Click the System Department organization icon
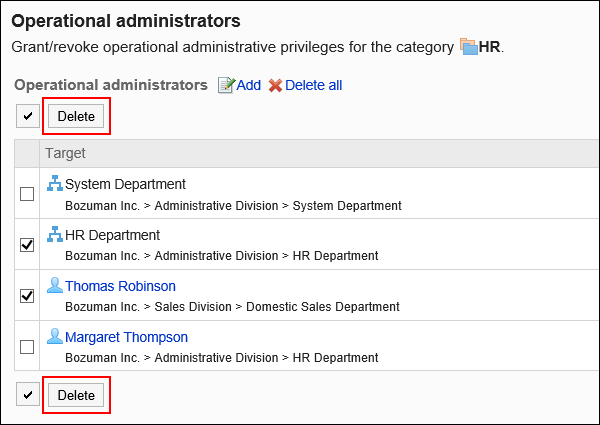The height and width of the screenshot is (425, 600). 55,184
